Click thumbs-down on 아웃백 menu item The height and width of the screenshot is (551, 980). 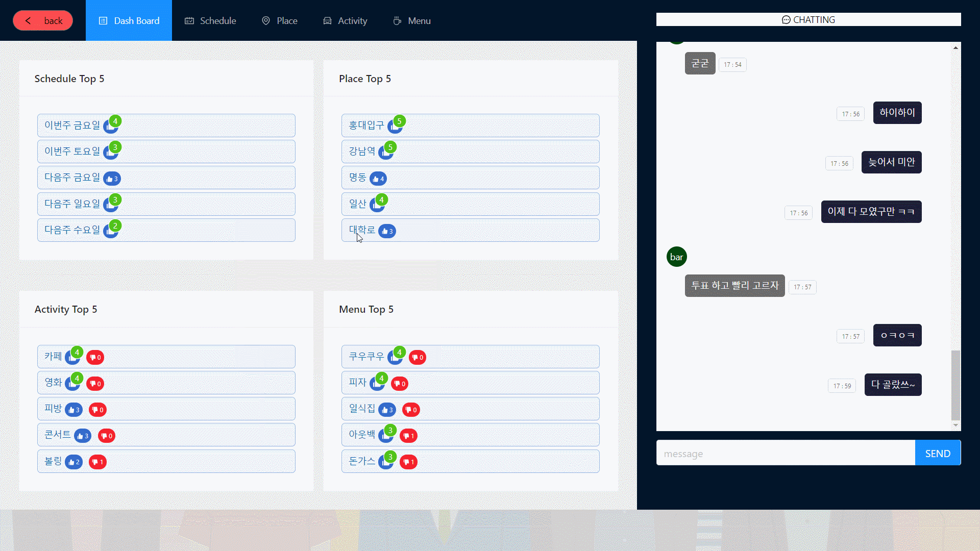click(x=408, y=436)
